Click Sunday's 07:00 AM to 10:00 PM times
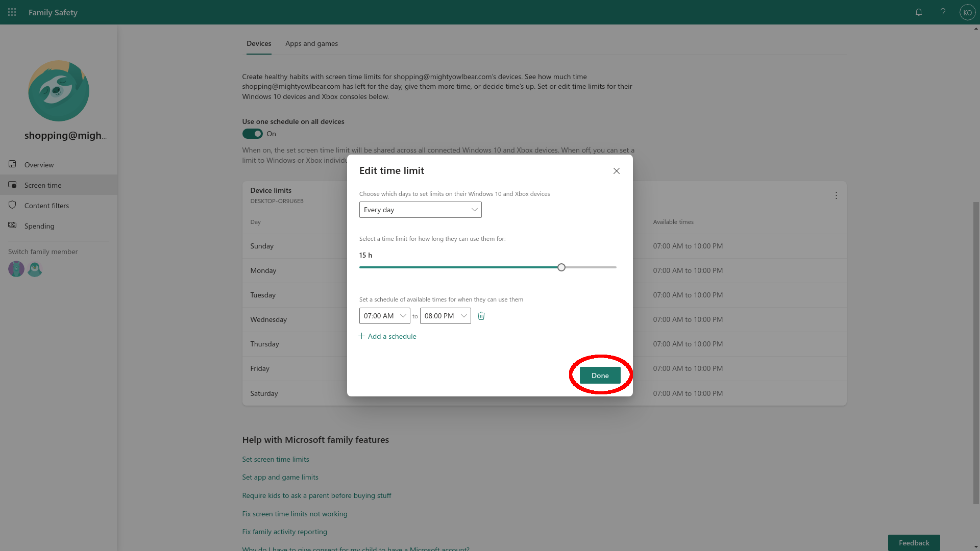 tap(688, 246)
